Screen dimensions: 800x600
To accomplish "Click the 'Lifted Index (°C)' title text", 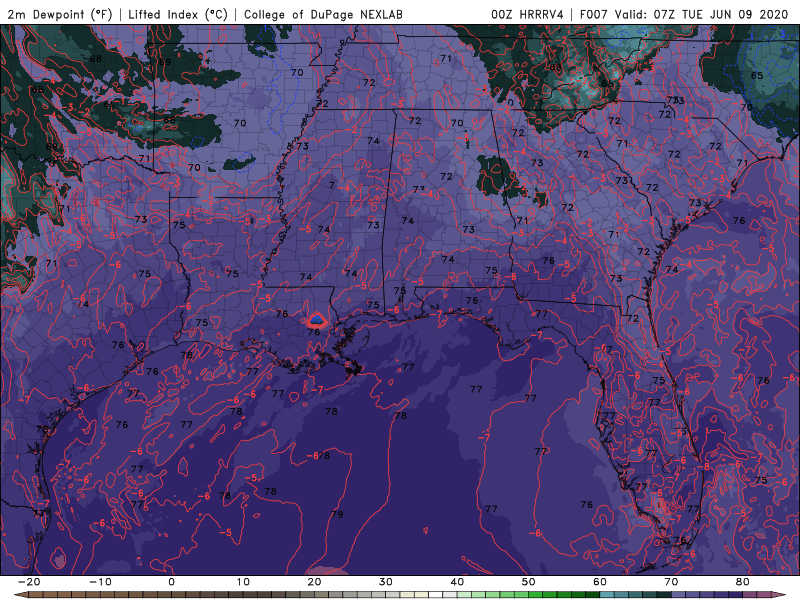I will coord(178,14).
